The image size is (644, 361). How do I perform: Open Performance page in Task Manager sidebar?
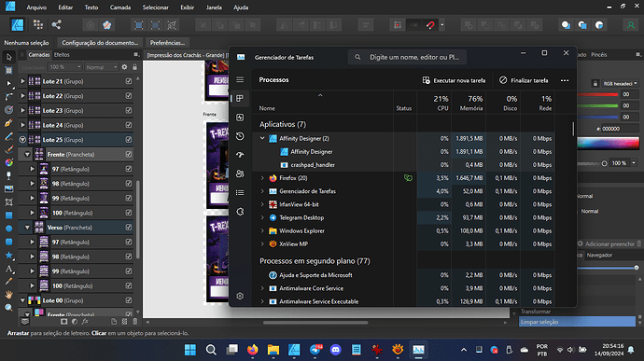[240, 118]
